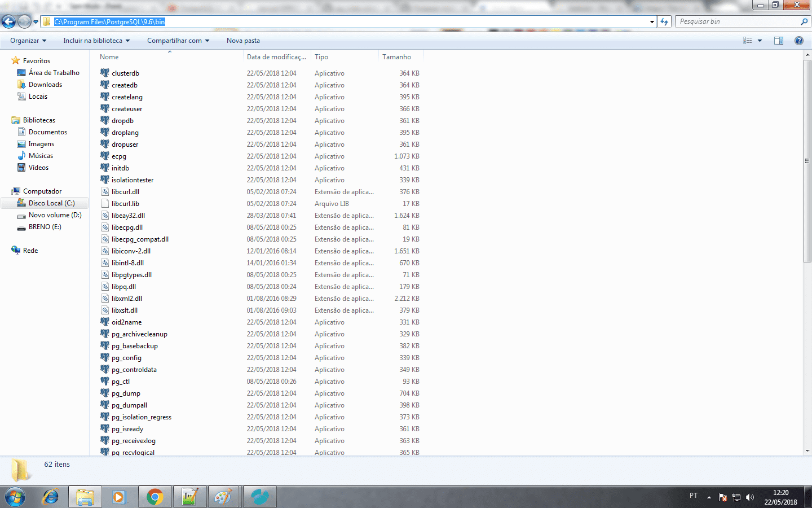The height and width of the screenshot is (508, 812).
Task: Select Locais in the sidebar
Action: pyautogui.click(x=38, y=96)
